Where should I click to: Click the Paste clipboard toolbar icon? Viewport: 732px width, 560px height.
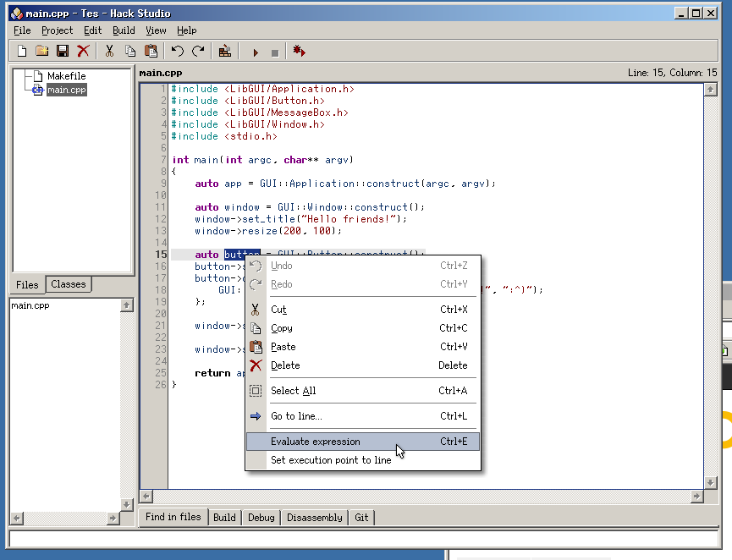click(x=151, y=51)
